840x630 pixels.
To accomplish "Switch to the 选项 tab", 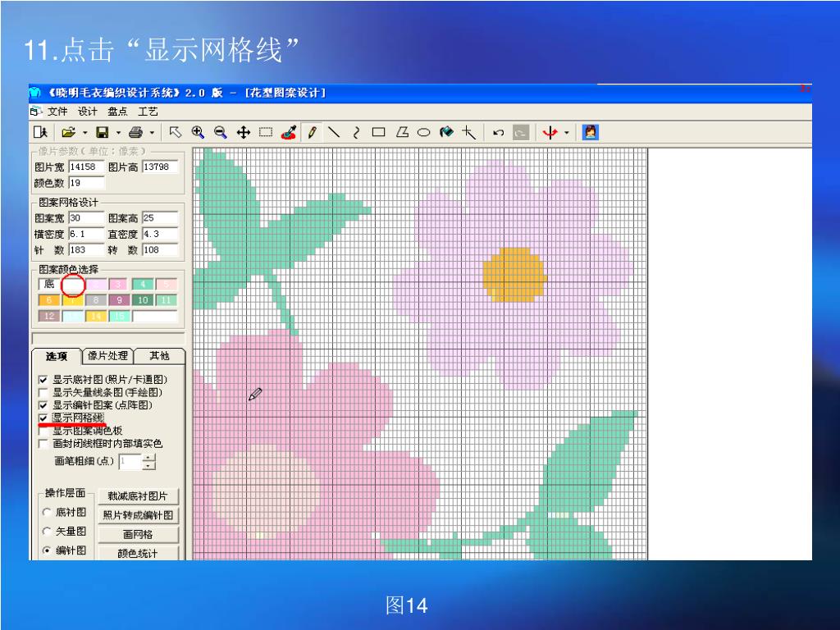I will click(57, 356).
